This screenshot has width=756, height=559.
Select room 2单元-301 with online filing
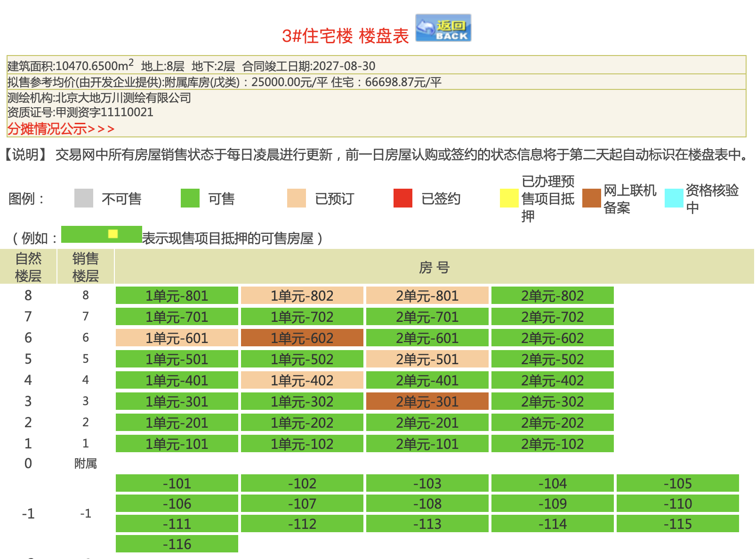pyautogui.click(x=427, y=401)
